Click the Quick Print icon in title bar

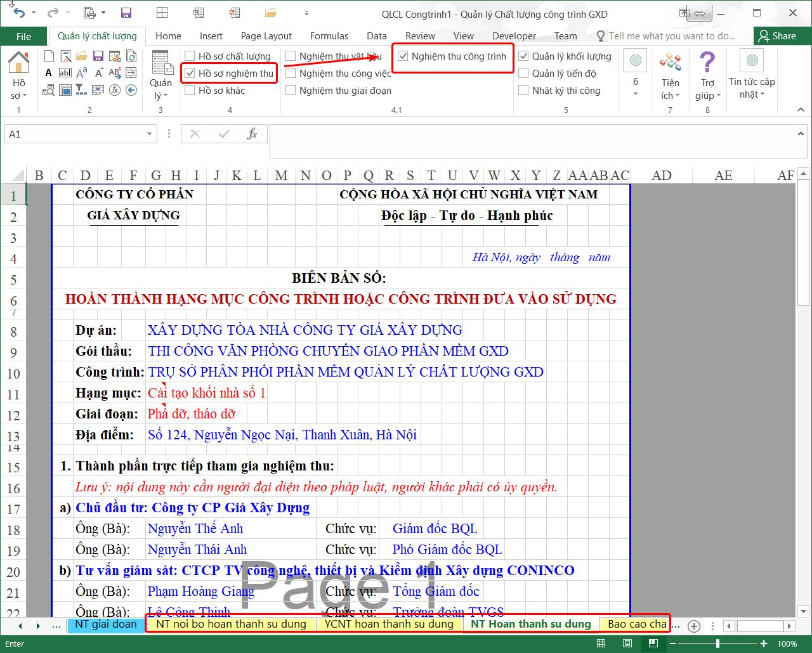[x=89, y=13]
